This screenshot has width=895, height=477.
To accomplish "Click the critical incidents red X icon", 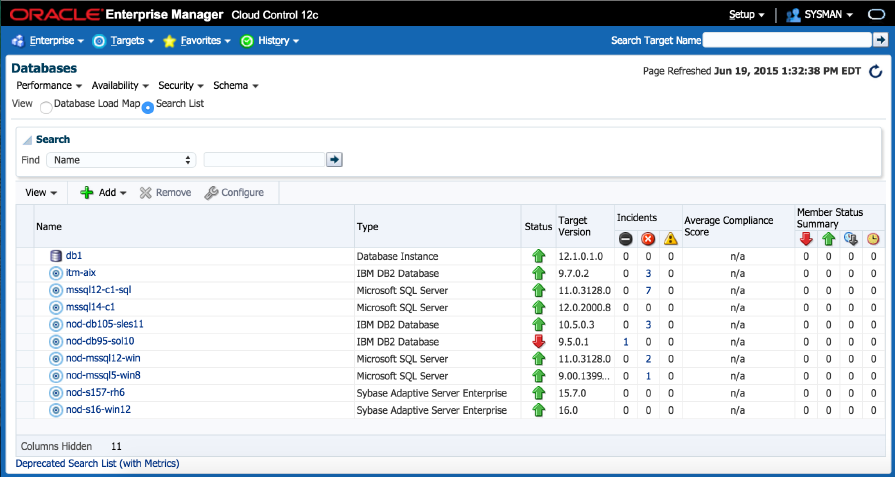I will (648, 239).
